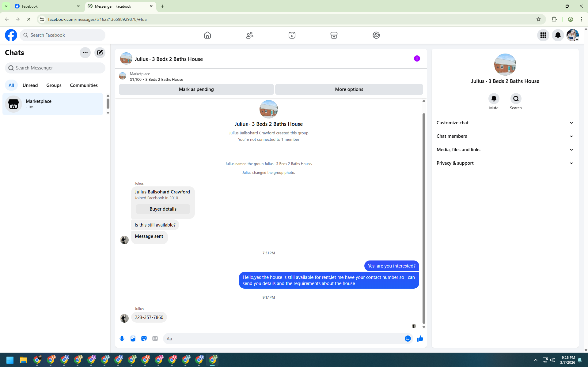Record a voice clip with microphone icon
The image size is (588, 367).
click(x=122, y=339)
